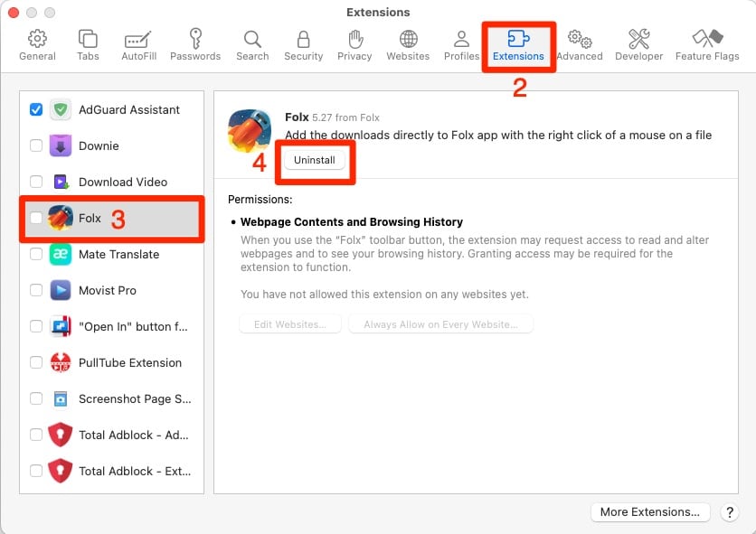
Task: Click the Movist Pro play icon
Action: (x=61, y=290)
